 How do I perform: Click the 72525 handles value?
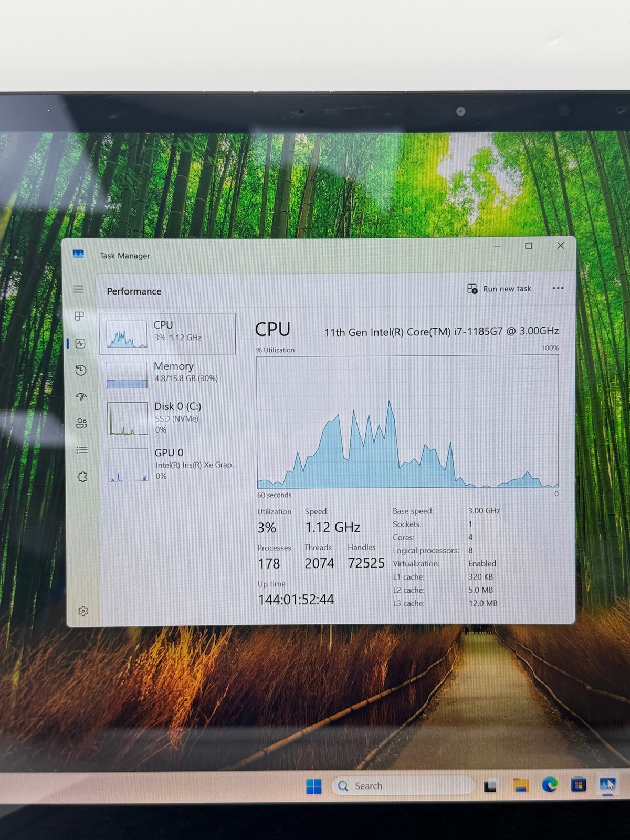tap(366, 563)
